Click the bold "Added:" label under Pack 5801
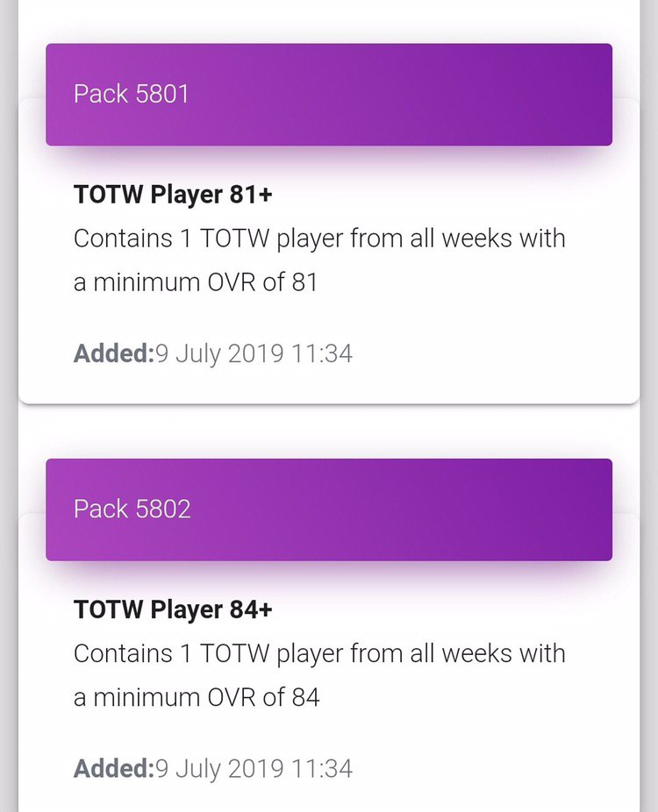Viewport: 658px width, 812px height. coord(114,354)
